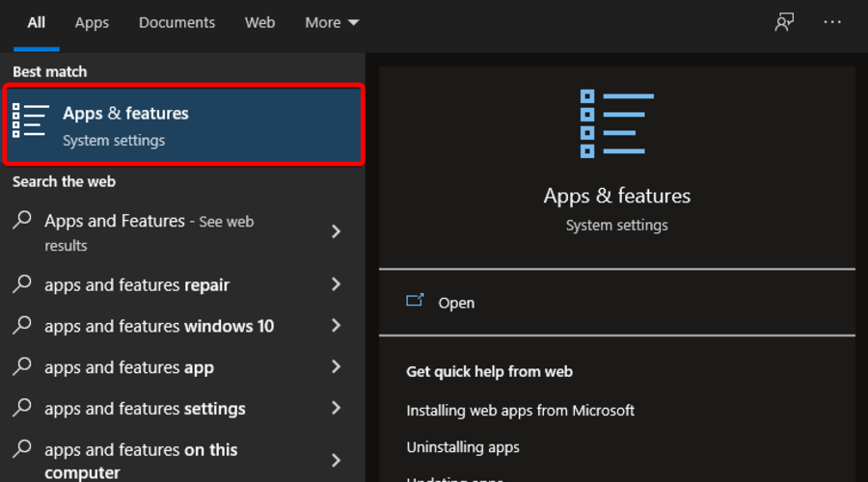Switch to the Web tab
The height and width of the screenshot is (482, 868).
pos(259,23)
